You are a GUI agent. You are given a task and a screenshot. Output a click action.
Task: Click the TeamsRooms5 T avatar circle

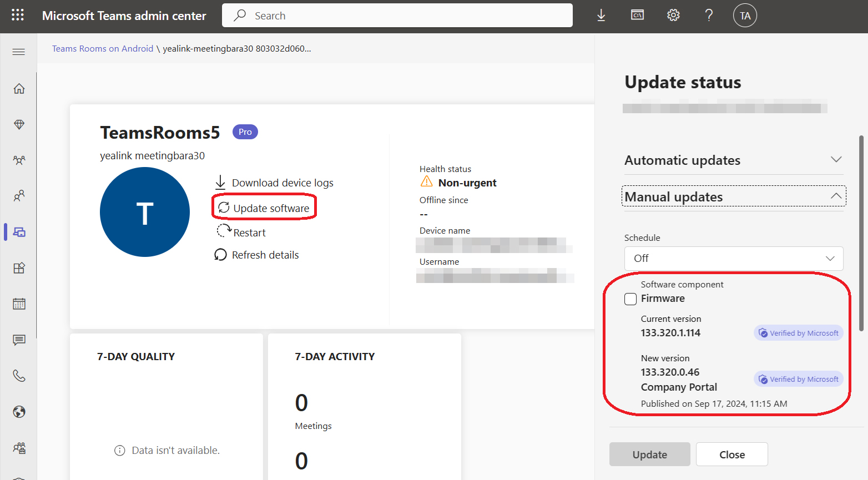(145, 212)
